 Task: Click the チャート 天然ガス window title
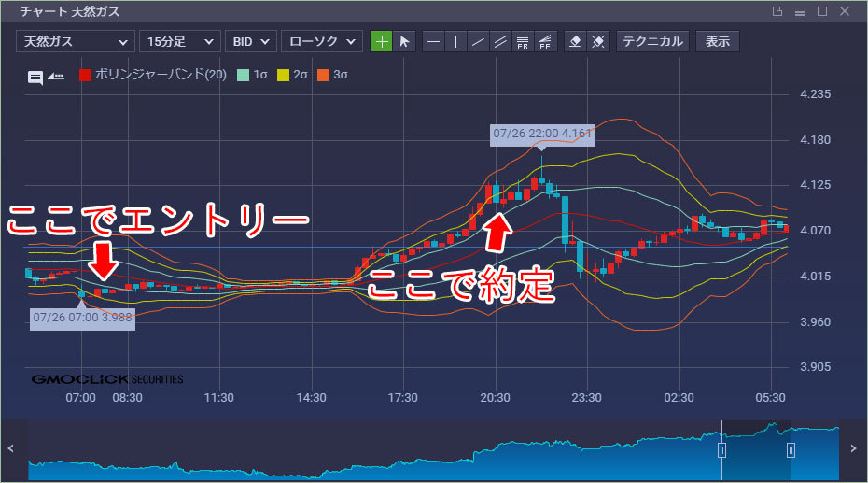[x=70, y=11]
